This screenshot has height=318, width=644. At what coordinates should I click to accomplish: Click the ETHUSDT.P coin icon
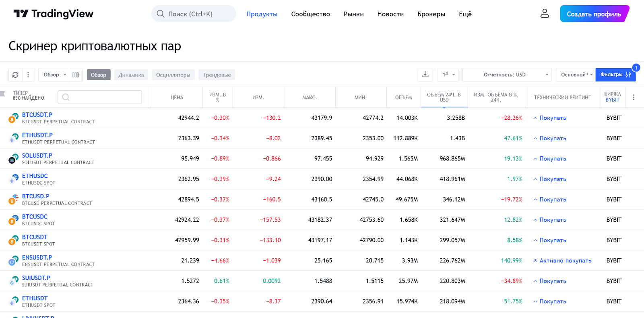pos(13,138)
